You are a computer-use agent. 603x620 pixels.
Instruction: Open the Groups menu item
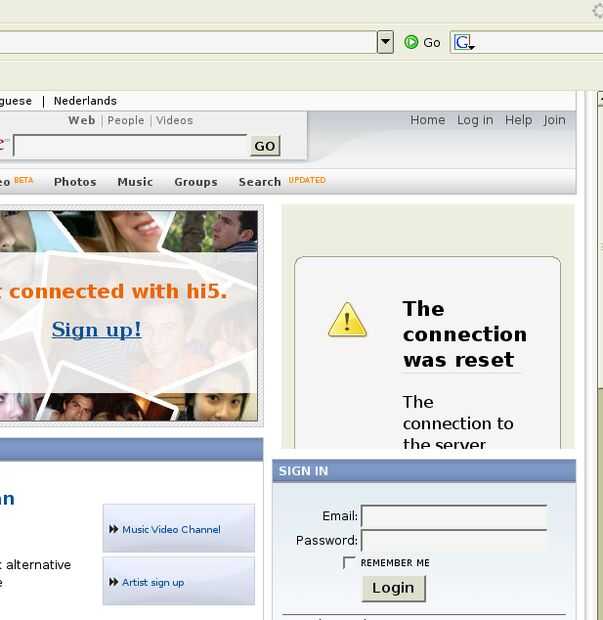pos(196,182)
